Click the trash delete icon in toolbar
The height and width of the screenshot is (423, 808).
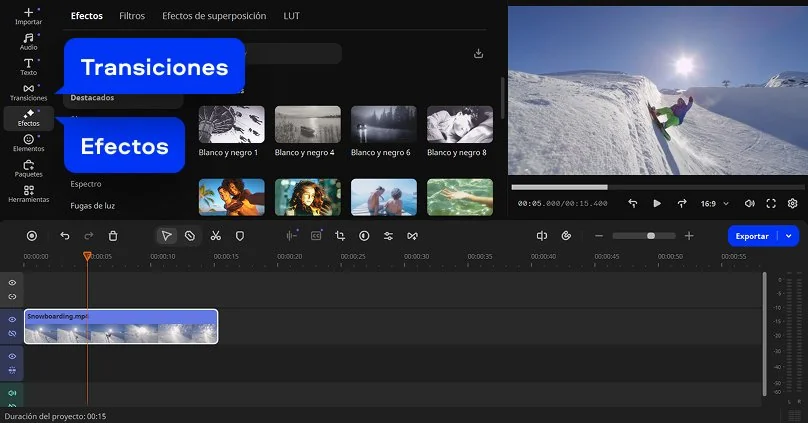(113, 236)
